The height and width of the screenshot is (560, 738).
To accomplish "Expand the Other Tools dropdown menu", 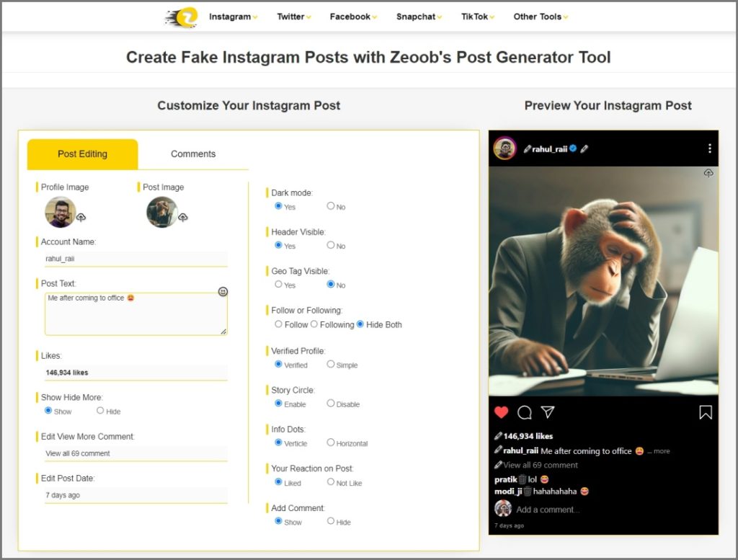I will coord(541,17).
